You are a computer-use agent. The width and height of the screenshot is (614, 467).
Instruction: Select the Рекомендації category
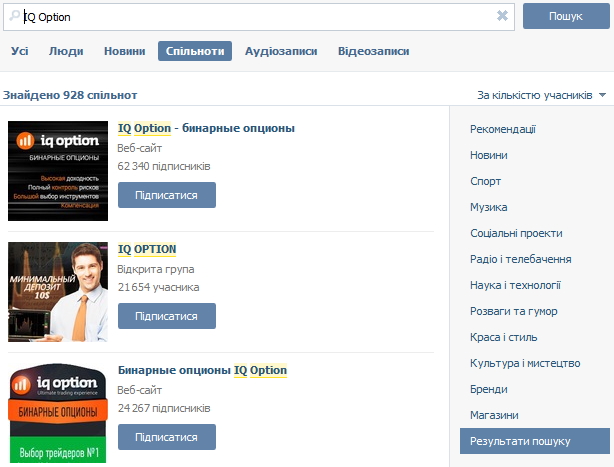pos(503,129)
